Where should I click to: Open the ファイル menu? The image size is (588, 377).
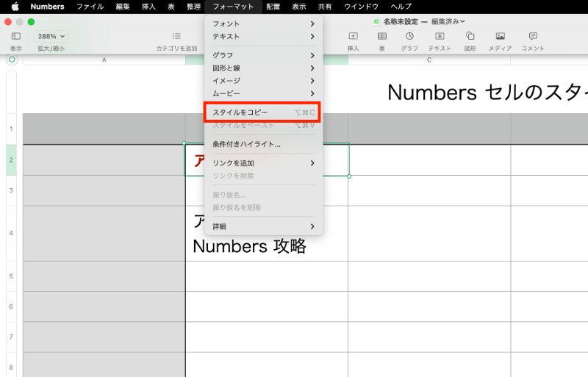[90, 7]
